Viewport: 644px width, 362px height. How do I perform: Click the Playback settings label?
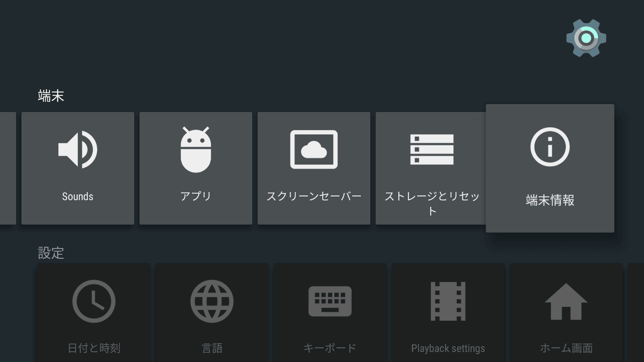(448, 348)
